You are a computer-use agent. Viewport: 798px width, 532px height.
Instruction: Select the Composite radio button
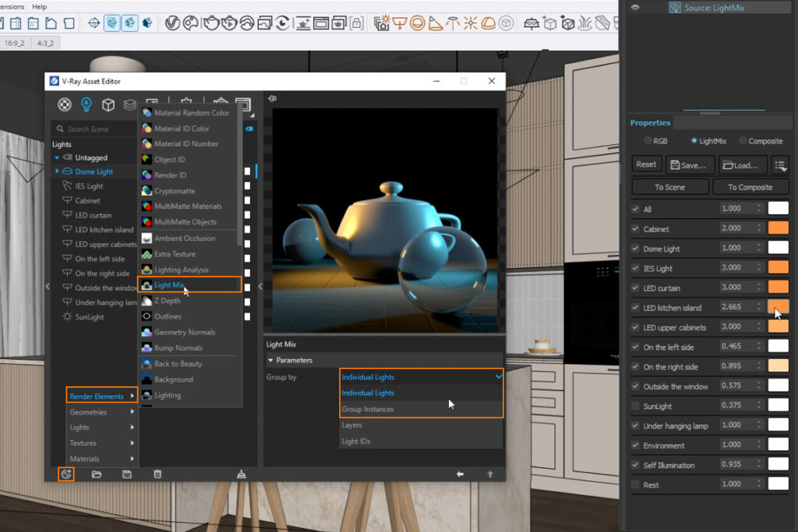(743, 141)
